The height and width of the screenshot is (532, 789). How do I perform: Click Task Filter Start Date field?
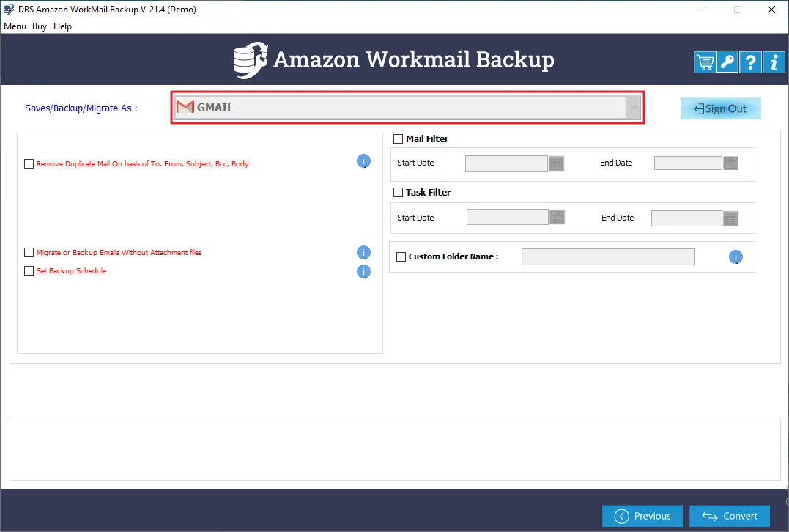(x=507, y=217)
